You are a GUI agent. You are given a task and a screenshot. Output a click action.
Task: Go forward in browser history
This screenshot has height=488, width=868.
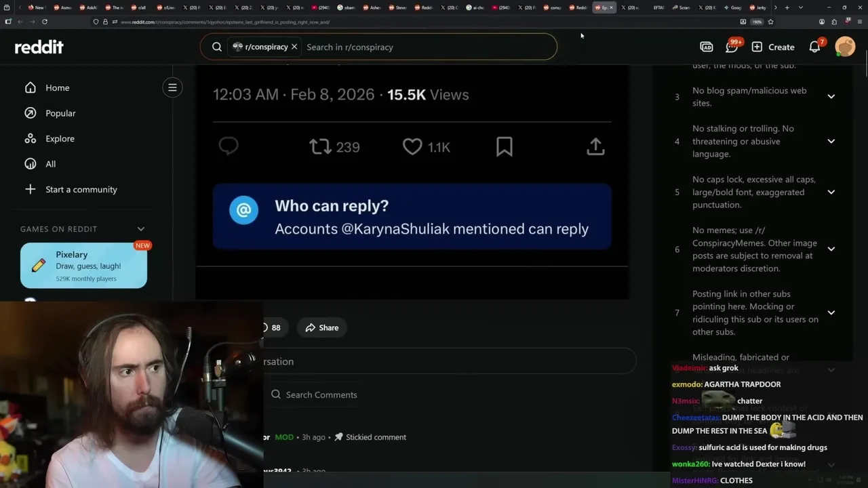[x=32, y=22]
